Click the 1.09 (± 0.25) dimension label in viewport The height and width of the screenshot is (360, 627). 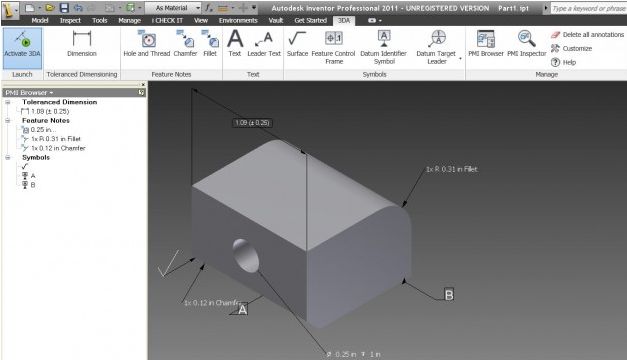coord(252,123)
